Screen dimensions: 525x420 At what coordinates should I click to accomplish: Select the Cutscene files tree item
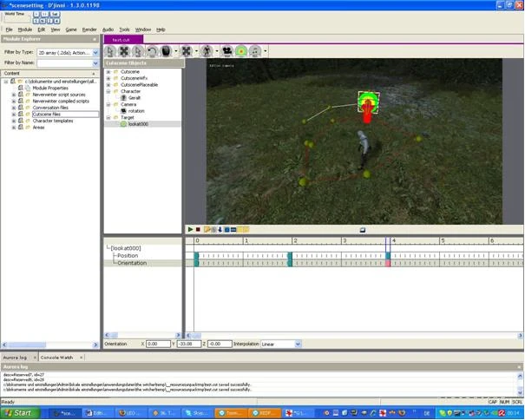click(x=65, y=115)
